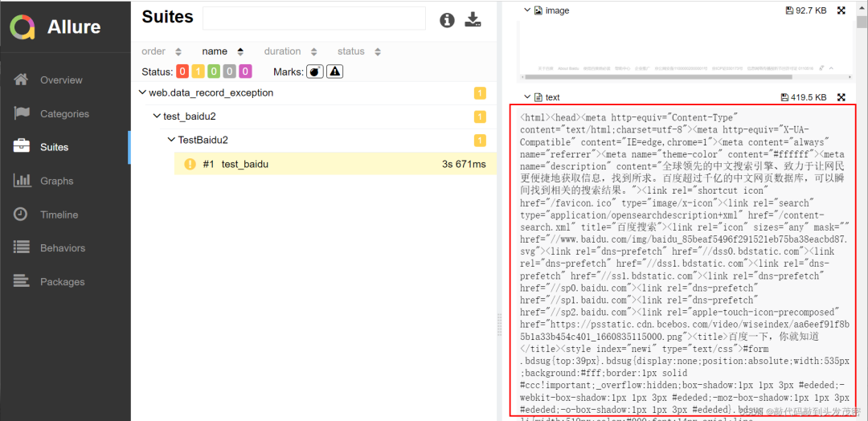Screen dimensions: 868x421
Task: Download the 419.5 KB text attachment
Action: (803, 97)
